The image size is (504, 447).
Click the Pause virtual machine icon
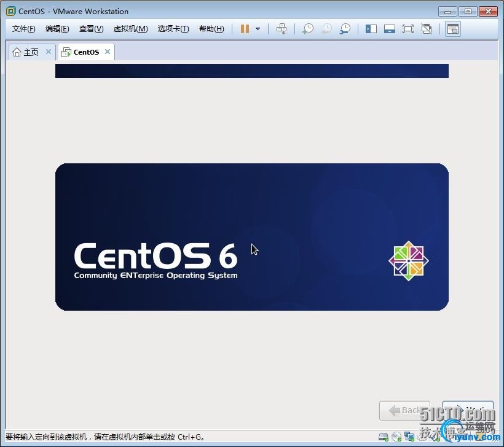point(245,29)
